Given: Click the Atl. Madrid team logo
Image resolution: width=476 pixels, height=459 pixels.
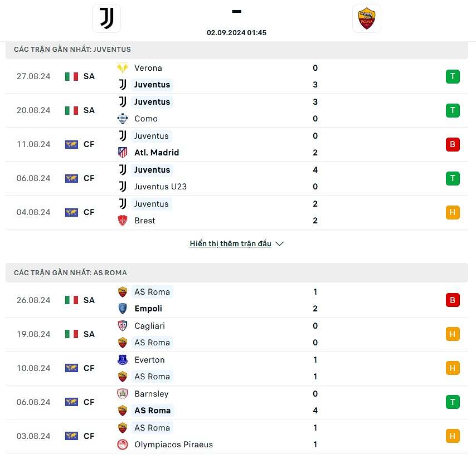Looking at the screenshot, I should click(123, 153).
